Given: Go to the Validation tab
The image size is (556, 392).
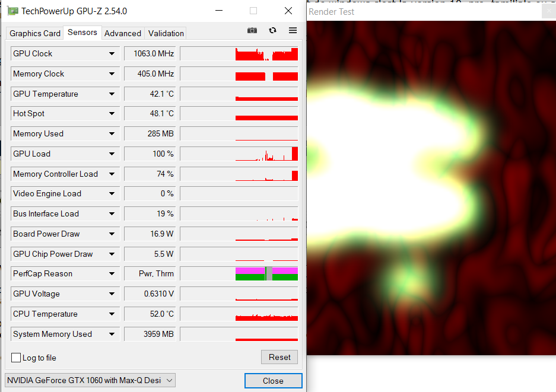Looking at the screenshot, I should pyautogui.click(x=166, y=33).
